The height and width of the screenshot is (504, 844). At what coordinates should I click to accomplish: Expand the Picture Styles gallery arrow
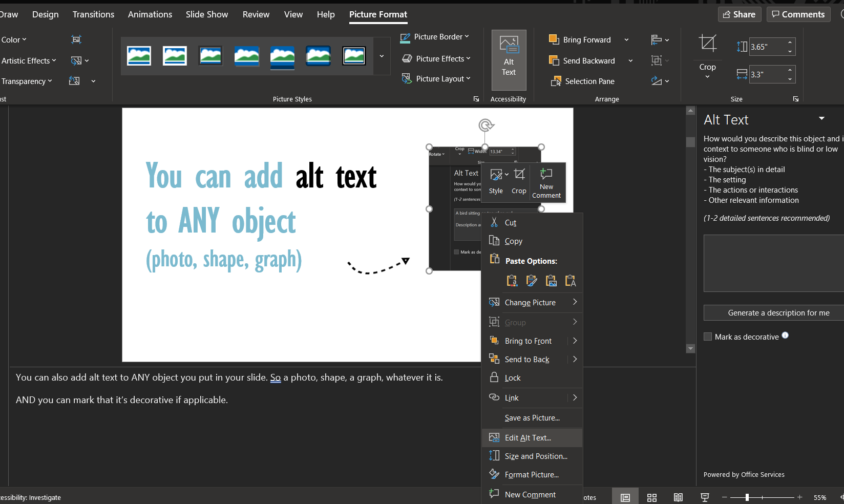[x=382, y=56]
